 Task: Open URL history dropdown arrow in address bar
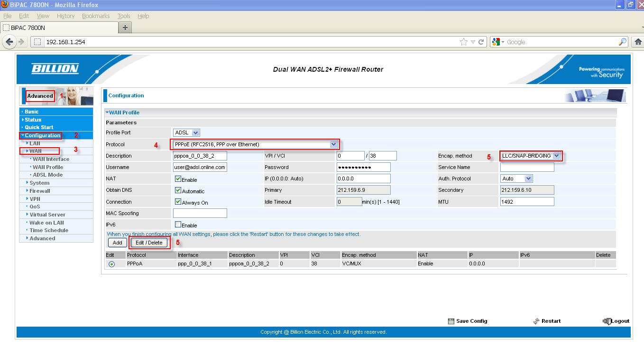coord(473,42)
